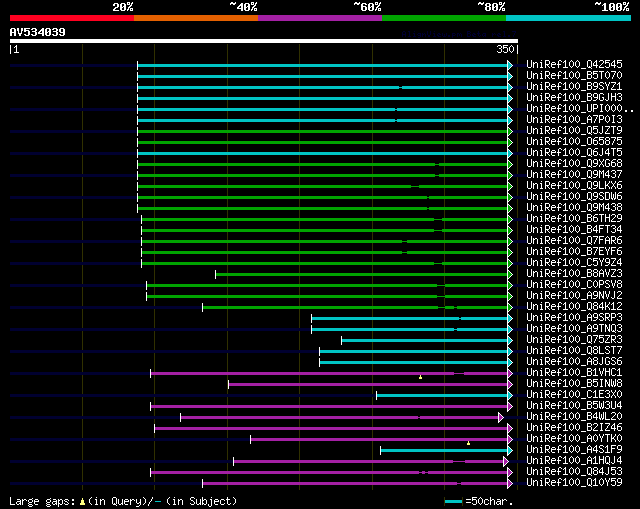This screenshot has width=640, height=509.
Task: Click the white AV534039 query bar
Action: 264,41
